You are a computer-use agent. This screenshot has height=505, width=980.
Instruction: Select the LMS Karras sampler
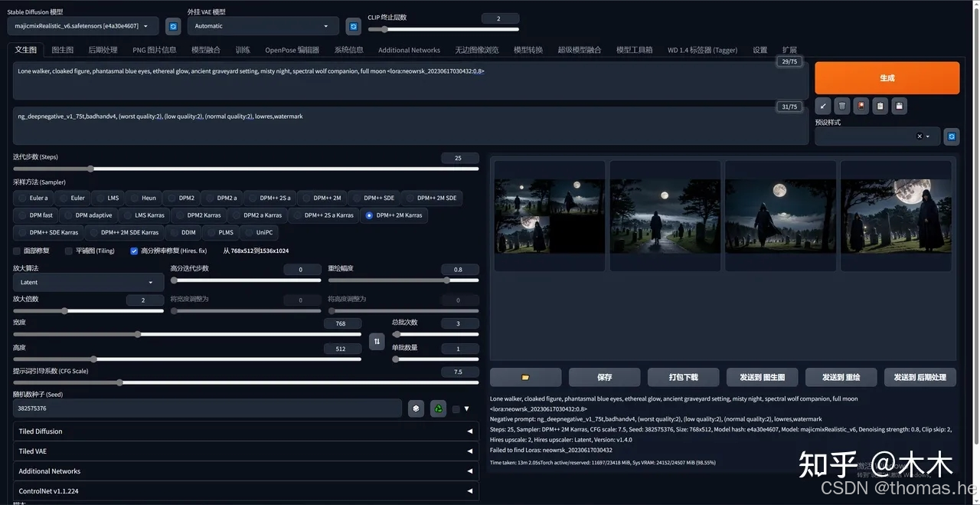[x=143, y=215]
